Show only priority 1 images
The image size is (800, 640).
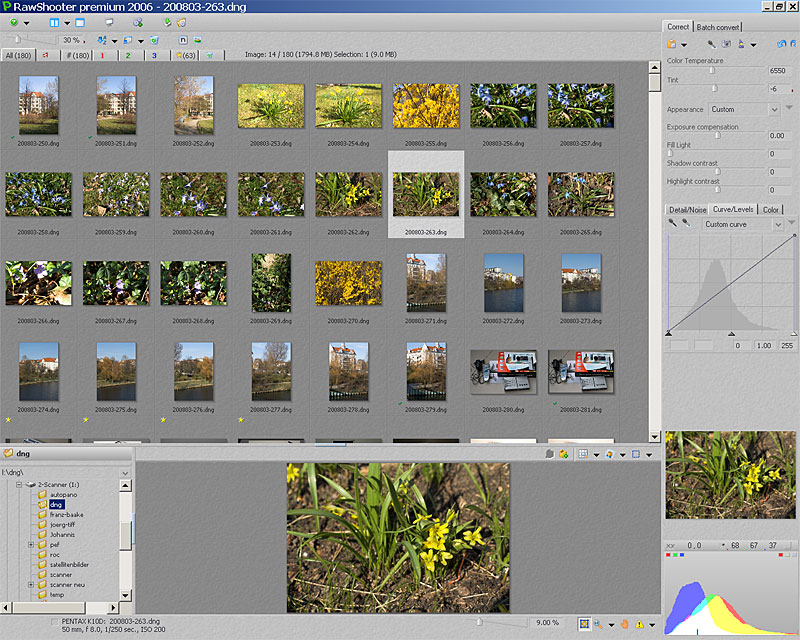coord(102,55)
